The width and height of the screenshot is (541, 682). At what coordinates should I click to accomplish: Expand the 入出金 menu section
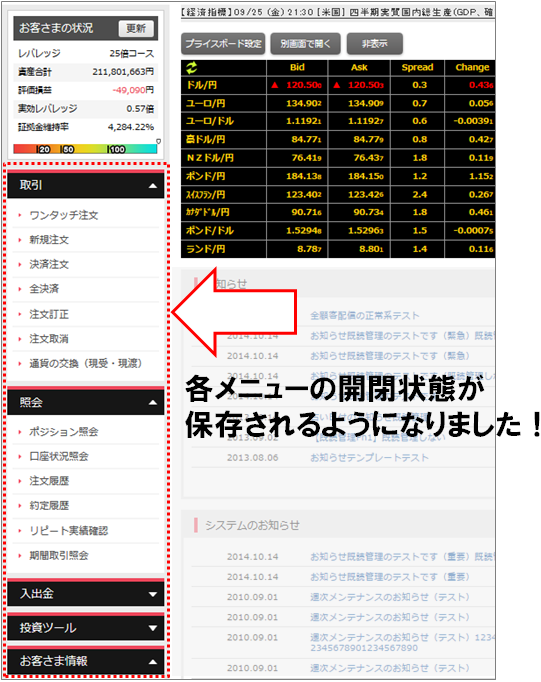click(x=86, y=594)
